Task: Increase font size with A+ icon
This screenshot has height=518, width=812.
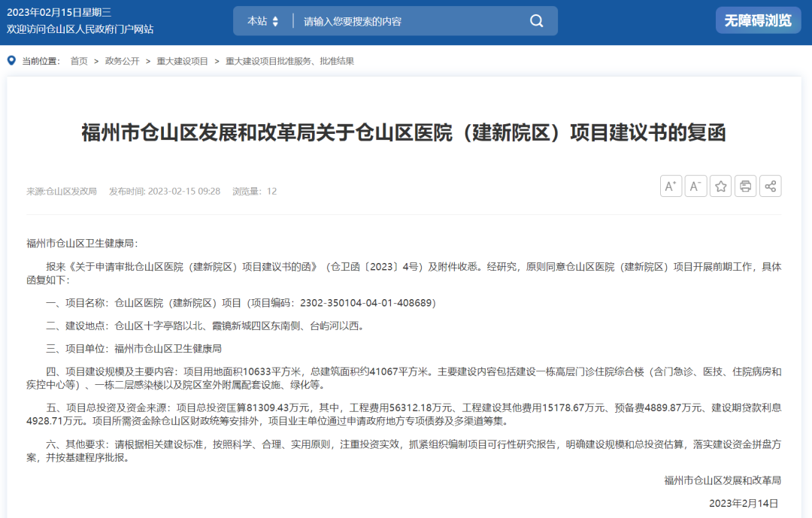Action: tap(671, 186)
